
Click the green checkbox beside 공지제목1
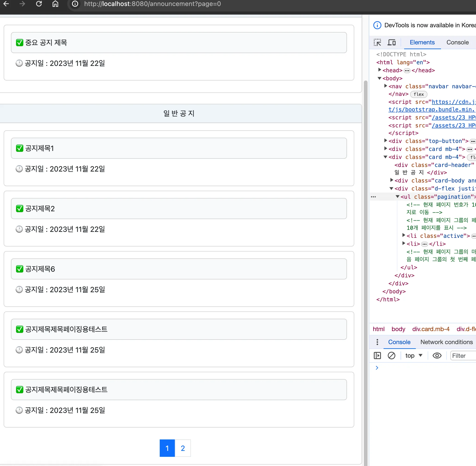[20, 148]
